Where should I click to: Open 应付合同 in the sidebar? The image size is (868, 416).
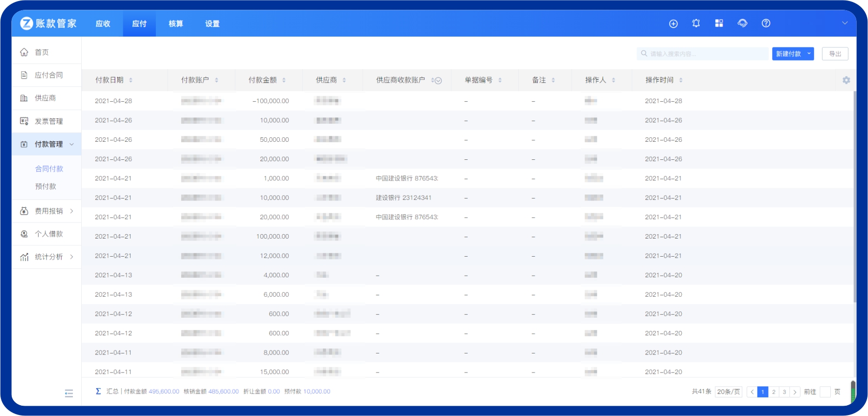click(x=46, y=75)
